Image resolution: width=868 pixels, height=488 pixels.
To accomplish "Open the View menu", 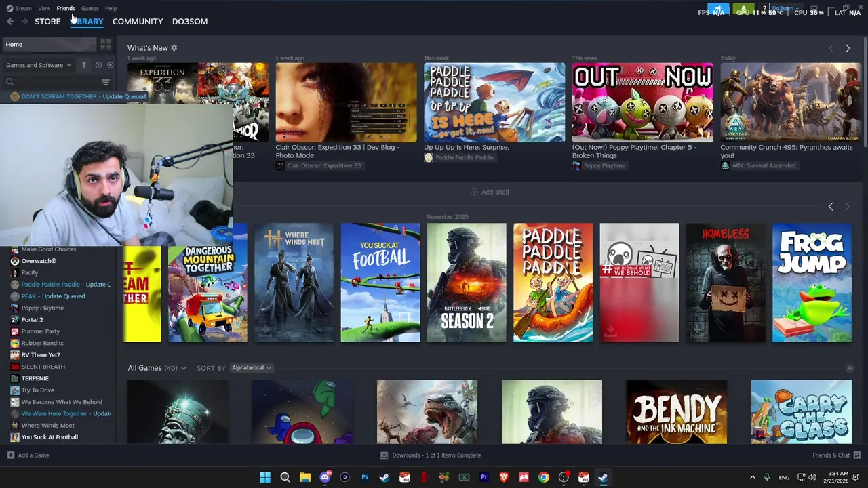I will point(44,8).
